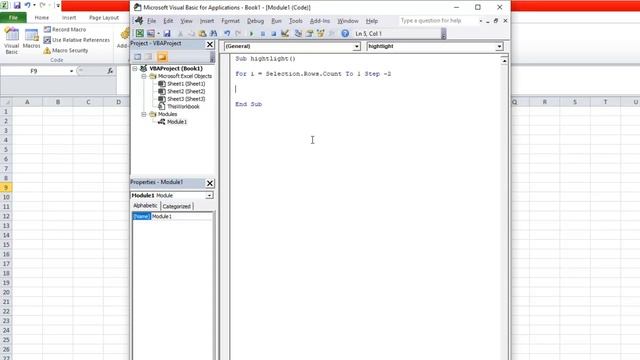Open Project Explorer via toolbar icon
Viewport: 640px width, 360px height.
pos(298,33)
